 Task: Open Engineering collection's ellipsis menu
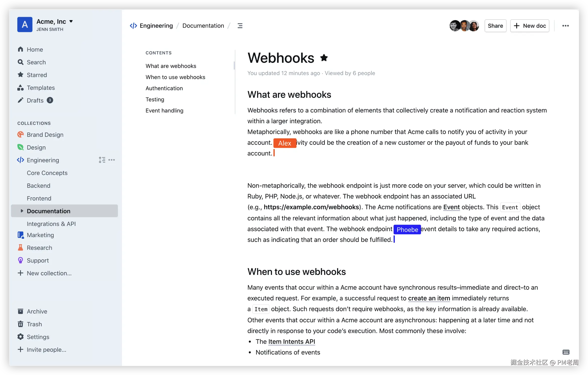coord(112,160)
